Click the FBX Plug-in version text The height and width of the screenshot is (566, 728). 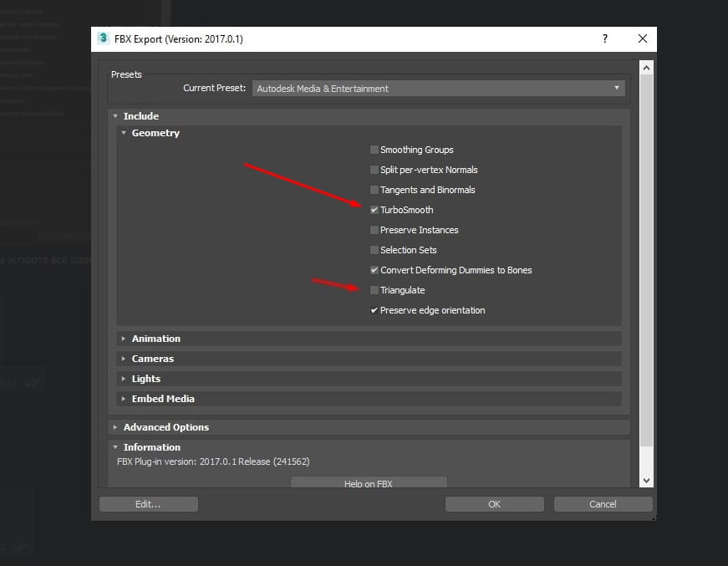(x=213, y=461)
